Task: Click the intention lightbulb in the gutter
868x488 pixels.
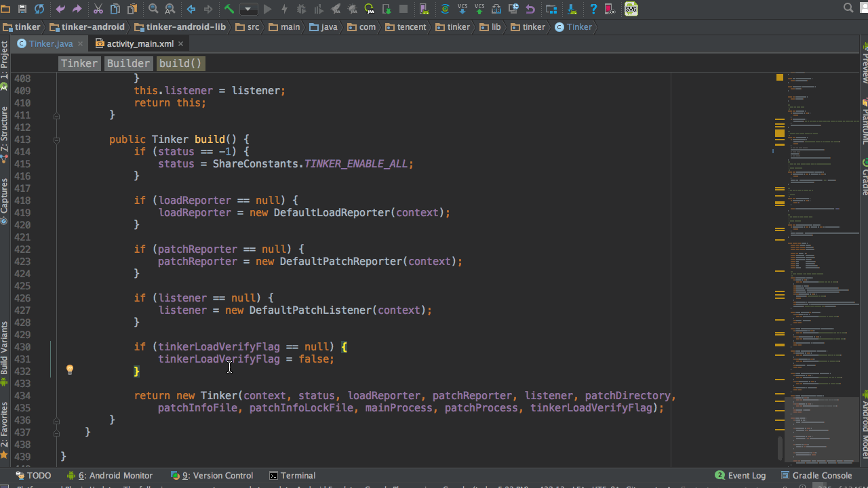Action: (x=69, y=370)
